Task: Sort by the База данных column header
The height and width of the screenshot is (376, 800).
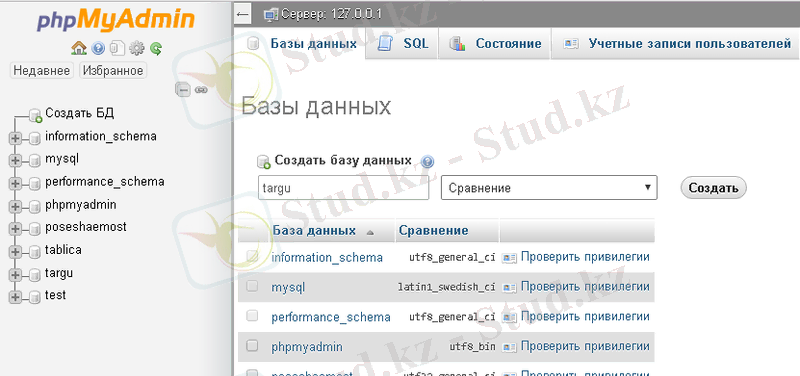Action: coord(314,231)
